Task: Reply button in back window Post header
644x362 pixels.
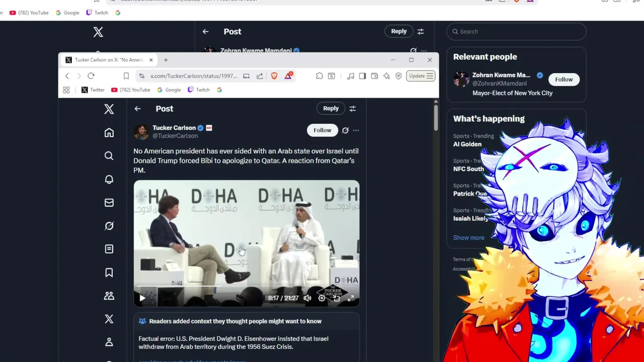Action: 399,32
